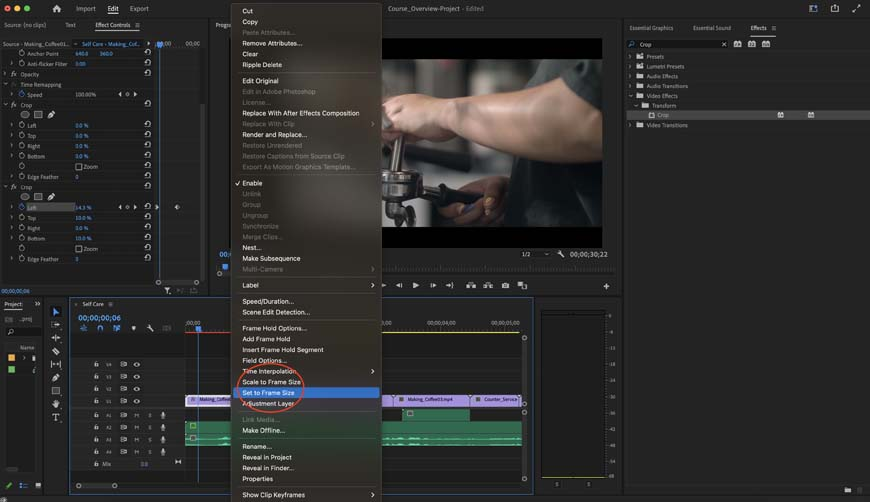This screenshot has width=870, height=502.
Task: Click the free draw bezier pen in first Crop
Action: 51,115
